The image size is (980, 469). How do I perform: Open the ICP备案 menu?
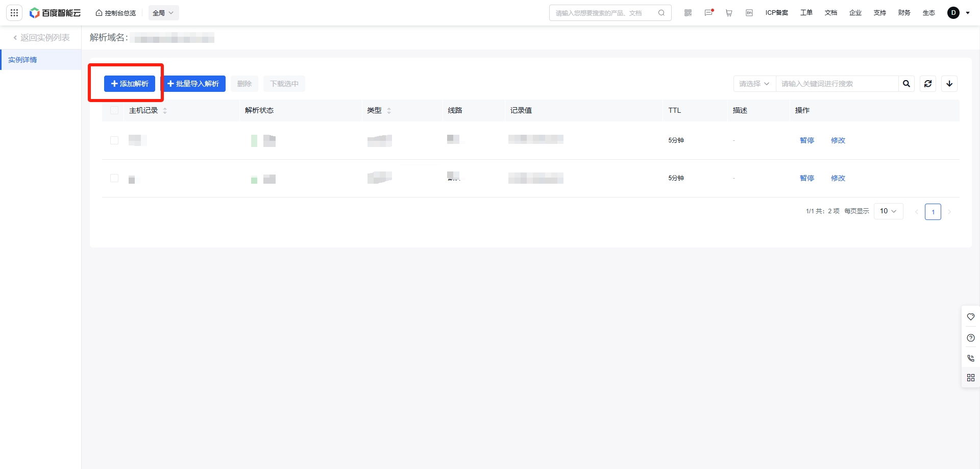(x=777, y=13)
